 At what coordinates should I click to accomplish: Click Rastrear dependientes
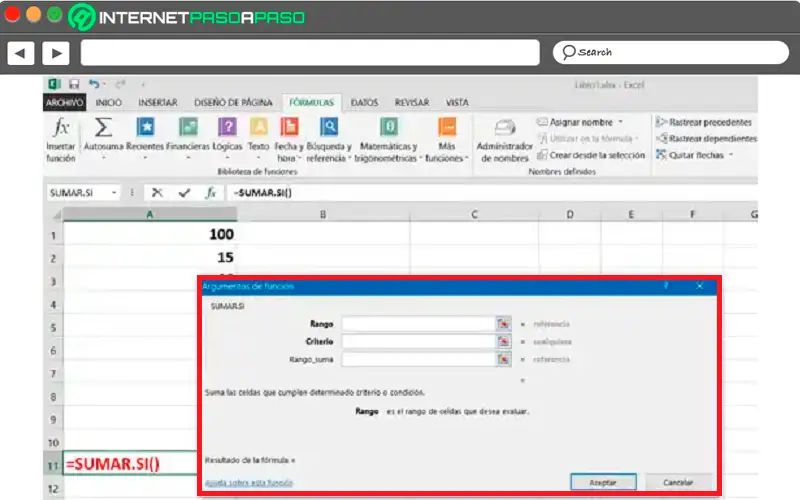[x=706, y=138]
